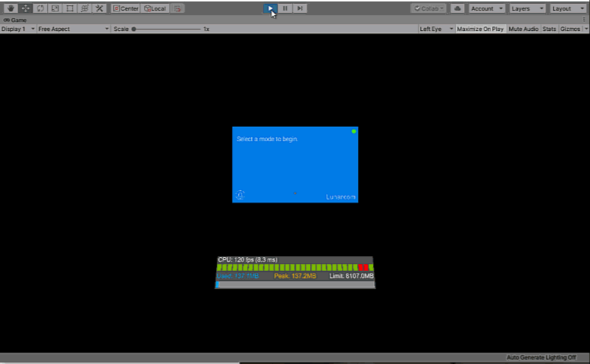This screenshot has width=590, height=364.
Task: Click the Scale slider handle
Action: [134, 29]
